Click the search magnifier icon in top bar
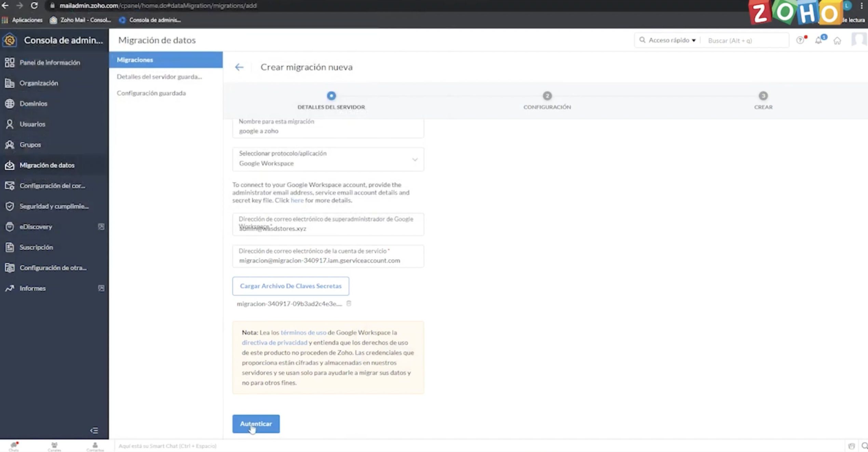The width and height of the screenshot is (868, 452). tap(642, 40)
